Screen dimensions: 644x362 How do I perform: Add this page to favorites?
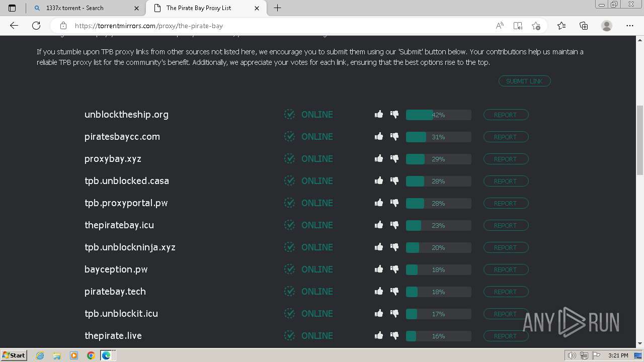point(536,26)
